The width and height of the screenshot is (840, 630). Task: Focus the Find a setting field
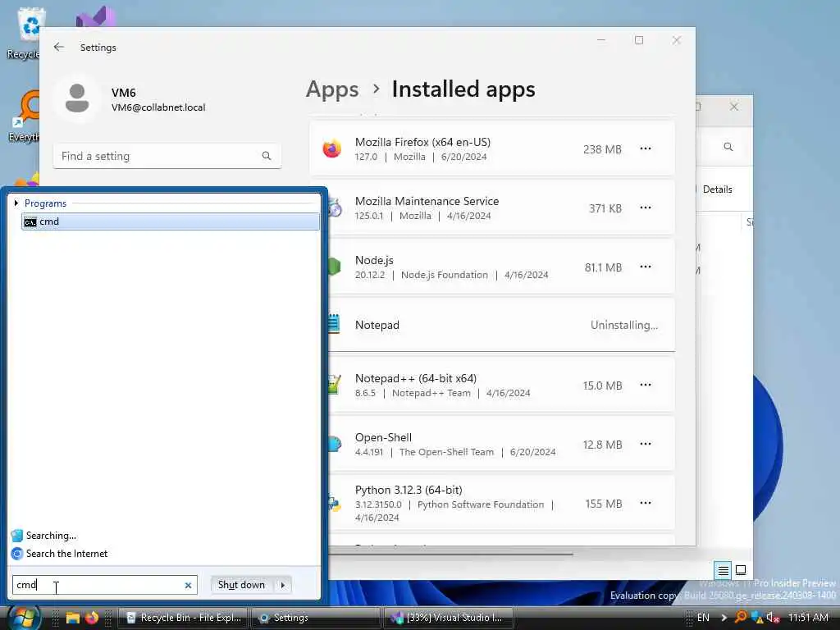167,156
